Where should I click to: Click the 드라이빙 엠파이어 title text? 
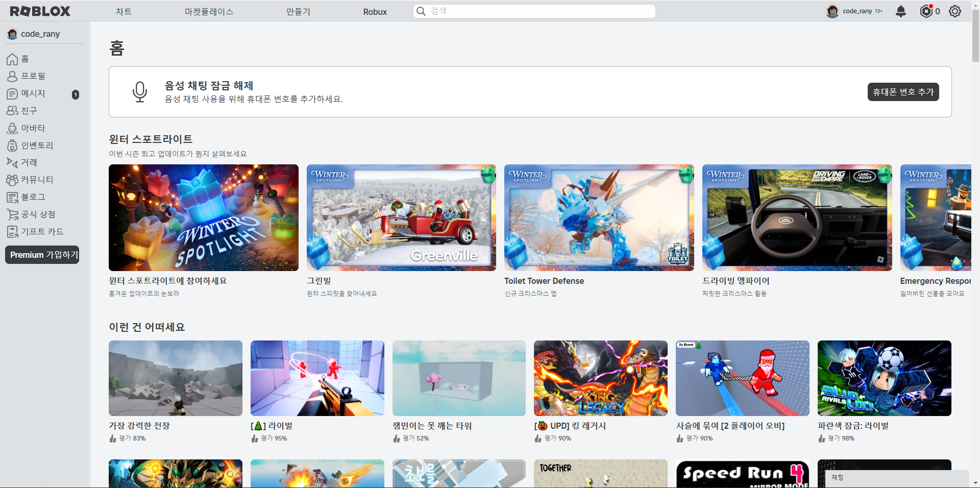[736, 281]
